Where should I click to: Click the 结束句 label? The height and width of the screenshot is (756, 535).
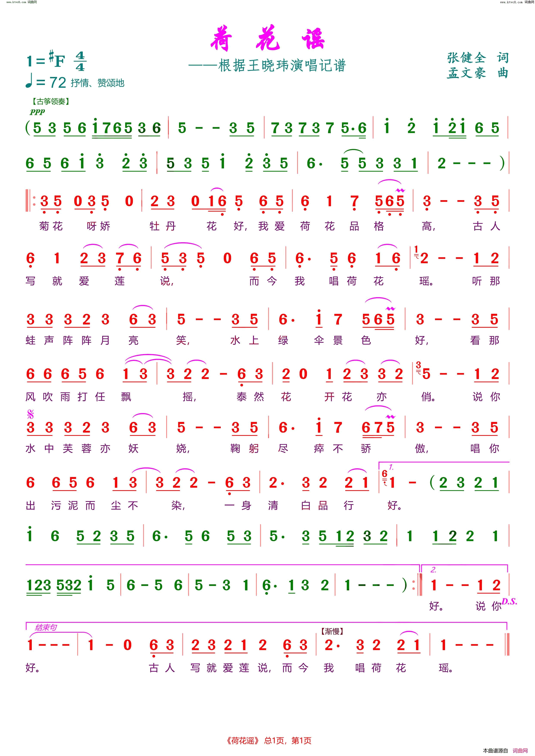coord(46,627)
